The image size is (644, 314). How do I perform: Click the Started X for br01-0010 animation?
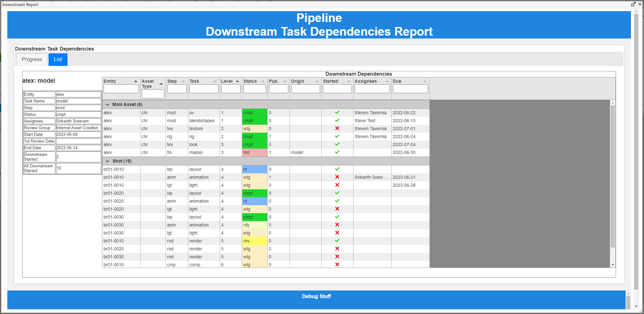337,177
